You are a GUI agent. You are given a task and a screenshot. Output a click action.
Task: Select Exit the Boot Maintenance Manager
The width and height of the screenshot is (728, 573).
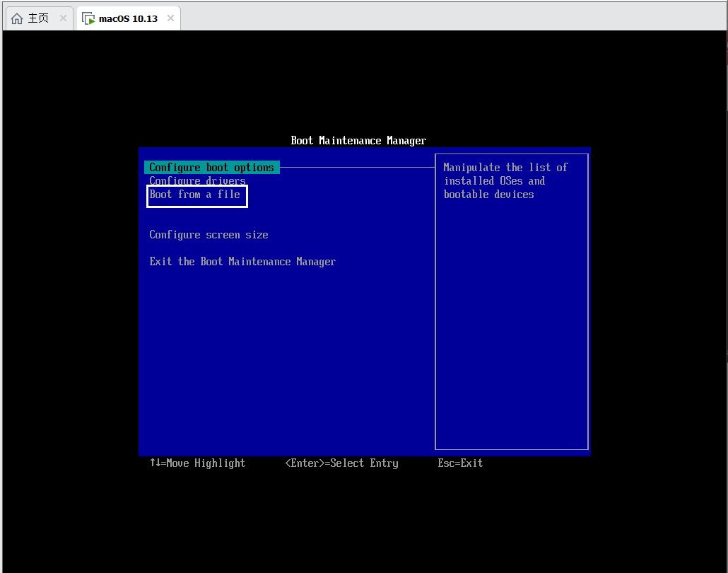tap(242, 262)
